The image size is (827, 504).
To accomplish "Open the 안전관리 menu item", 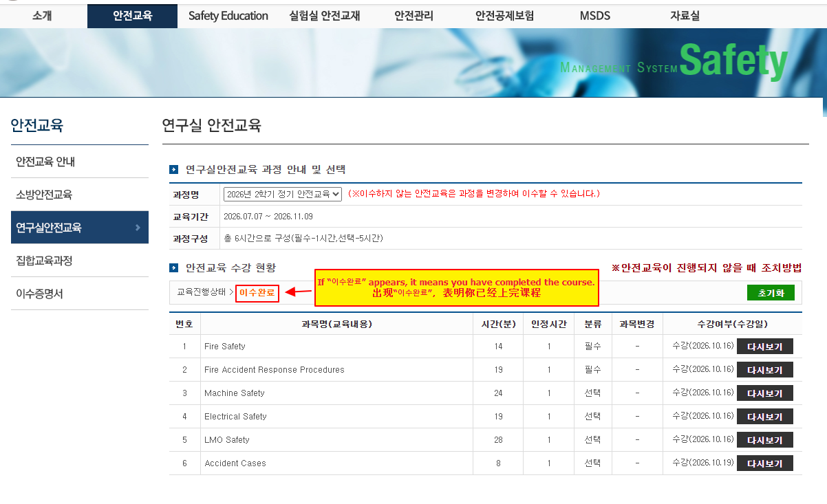I will click(414, 16).
